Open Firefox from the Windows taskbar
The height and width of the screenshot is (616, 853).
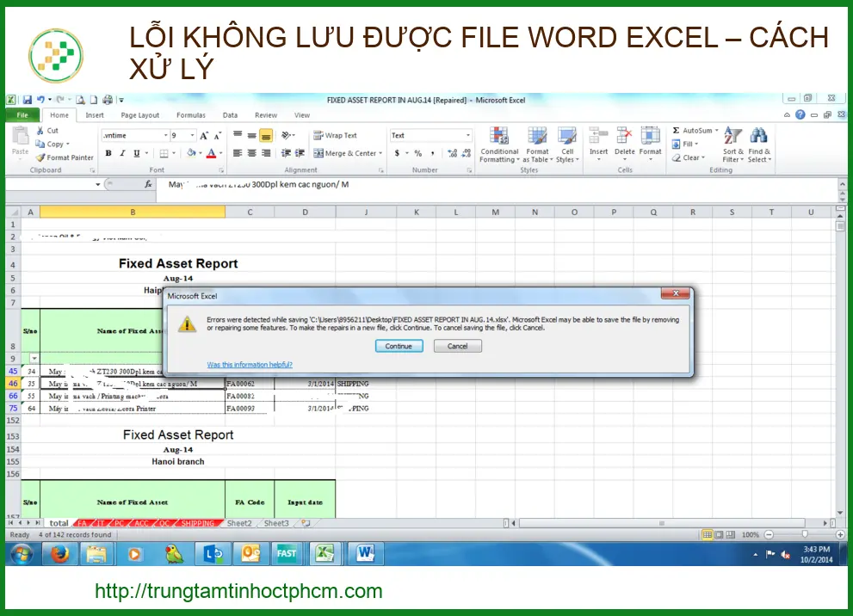58,553
